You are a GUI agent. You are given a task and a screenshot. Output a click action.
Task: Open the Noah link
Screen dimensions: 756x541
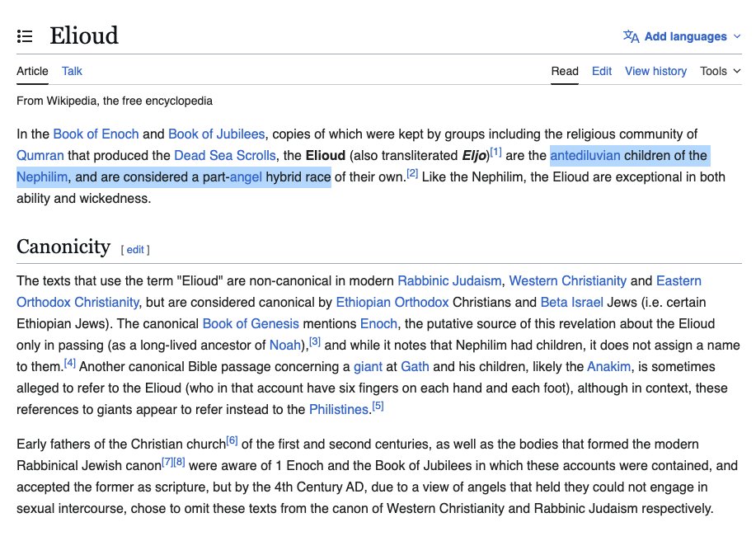click(285, 346)
